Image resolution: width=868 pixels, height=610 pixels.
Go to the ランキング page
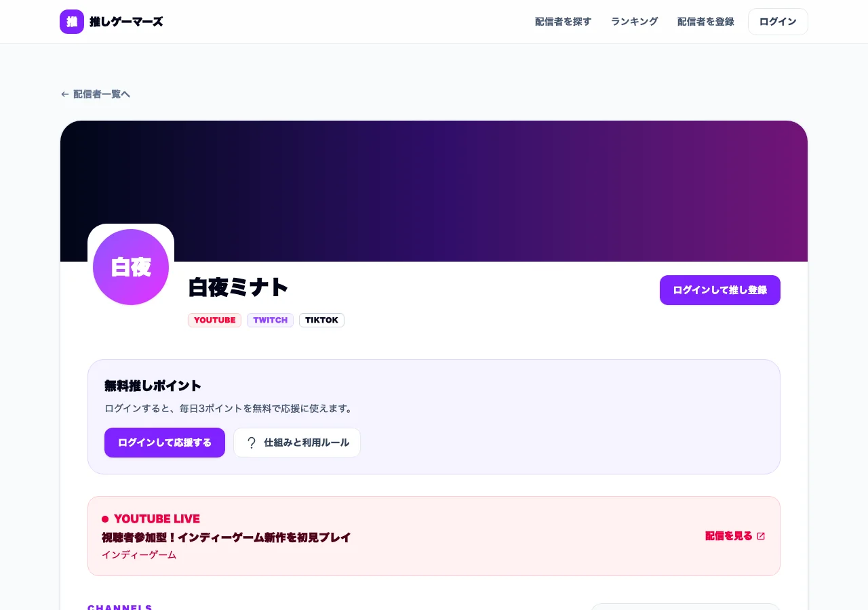tap(634, 22)
